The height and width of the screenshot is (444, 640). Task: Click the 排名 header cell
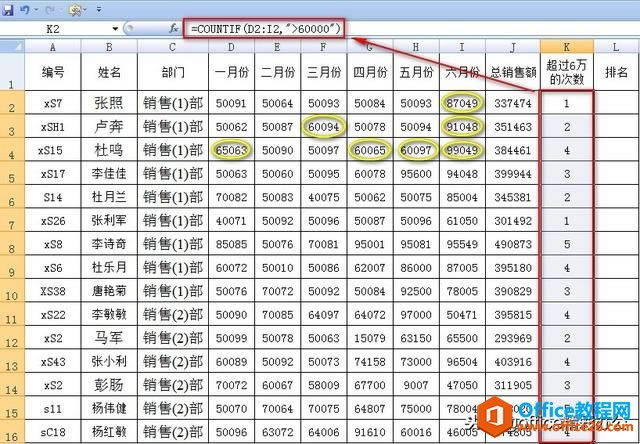616,72
